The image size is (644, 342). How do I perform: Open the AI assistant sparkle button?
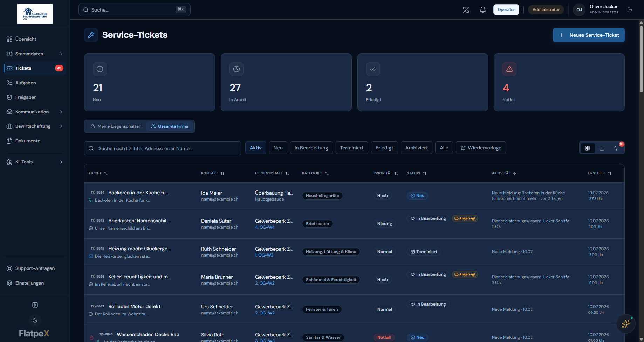626,324
